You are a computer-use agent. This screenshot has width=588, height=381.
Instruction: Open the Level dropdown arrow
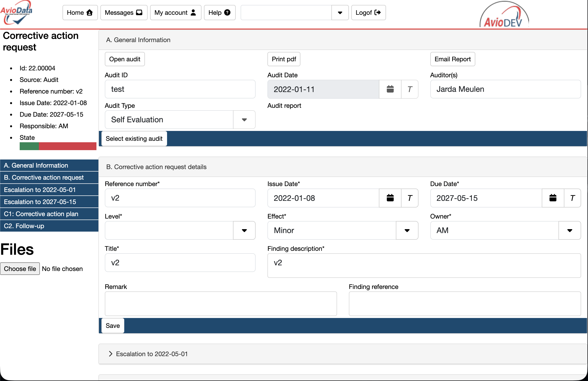pos(244,230)
